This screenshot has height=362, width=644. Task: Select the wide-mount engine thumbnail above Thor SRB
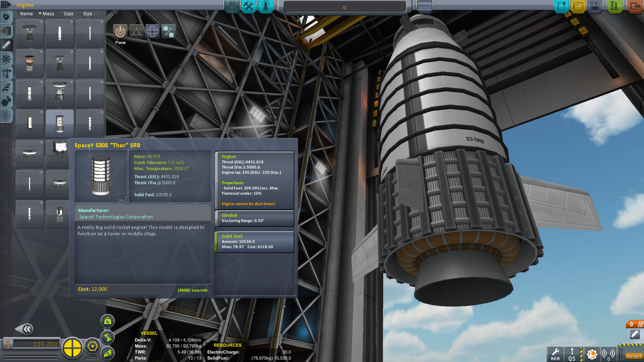tap(60, 94)
